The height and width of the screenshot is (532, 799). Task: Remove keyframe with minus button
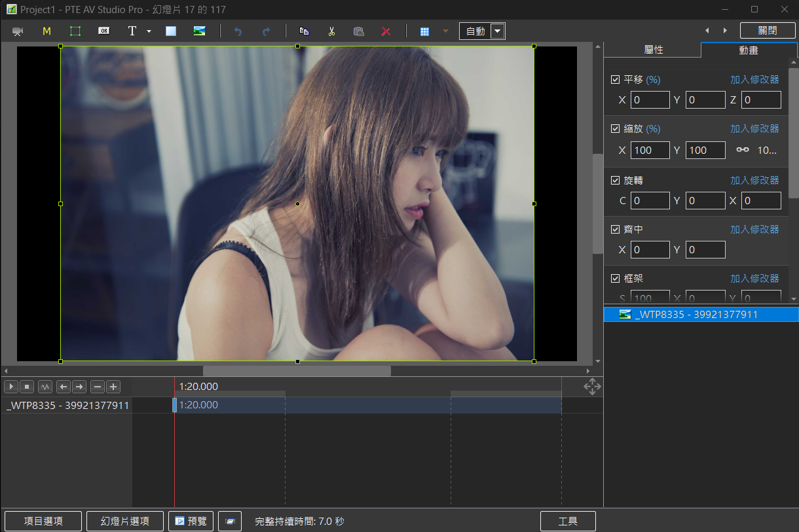(98, 387)
